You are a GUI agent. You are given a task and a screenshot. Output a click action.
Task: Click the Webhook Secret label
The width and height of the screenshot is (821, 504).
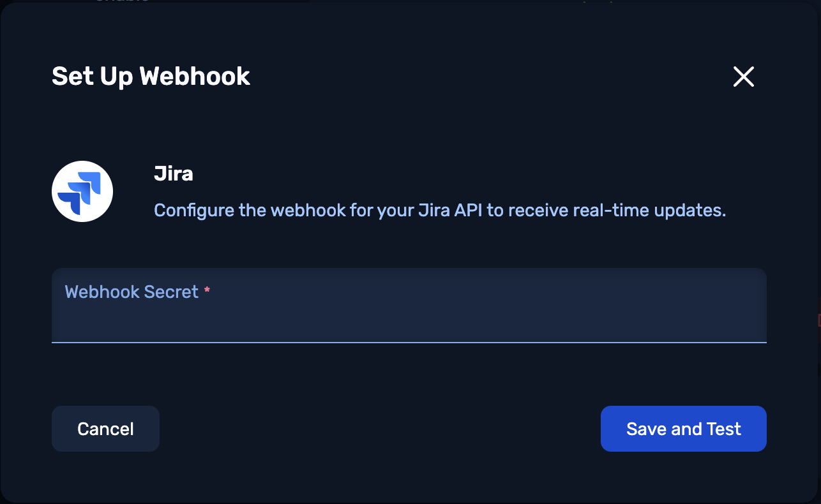coord(132,292)
